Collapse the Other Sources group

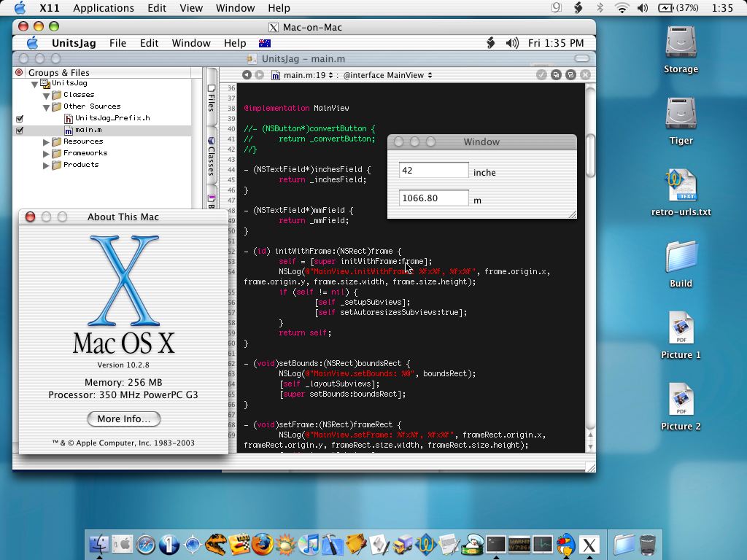47,106
